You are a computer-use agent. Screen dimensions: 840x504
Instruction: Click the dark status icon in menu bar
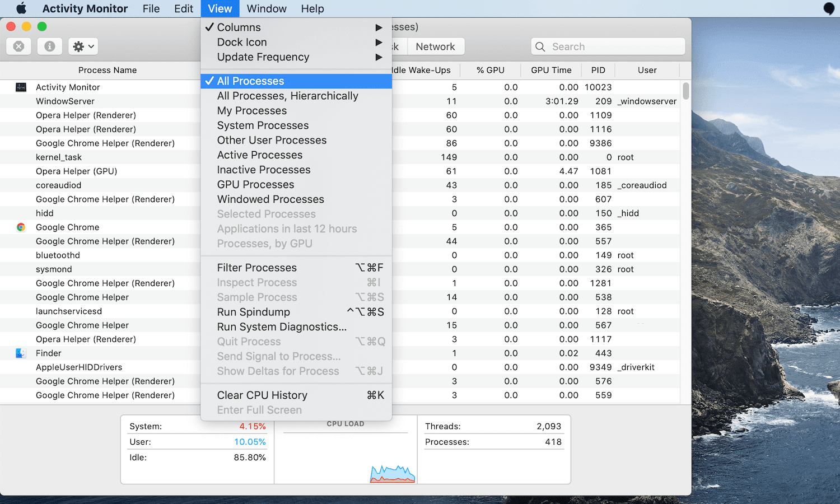[x=827, y=8]
